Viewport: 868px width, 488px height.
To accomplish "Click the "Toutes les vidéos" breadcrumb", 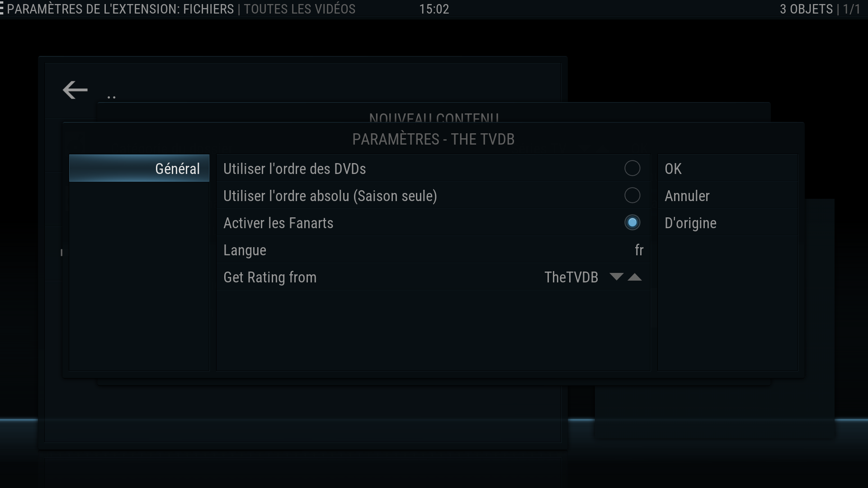I will (x=300, y=9).
